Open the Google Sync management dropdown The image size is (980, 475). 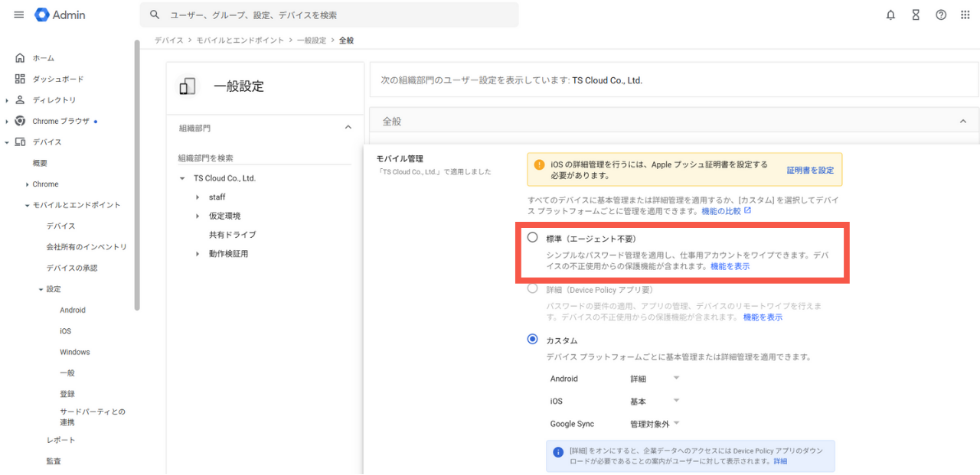[655, 424]
